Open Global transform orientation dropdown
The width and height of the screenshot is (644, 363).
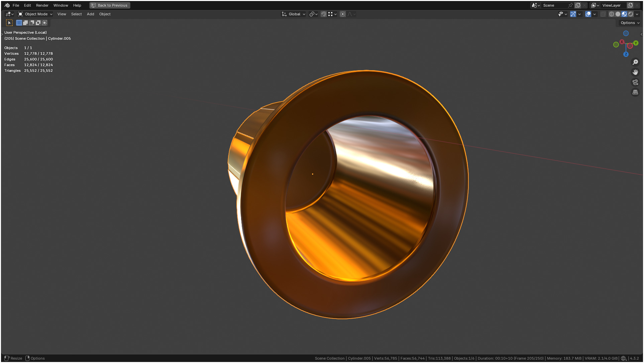pyautogui.click(x=294, y=14)
